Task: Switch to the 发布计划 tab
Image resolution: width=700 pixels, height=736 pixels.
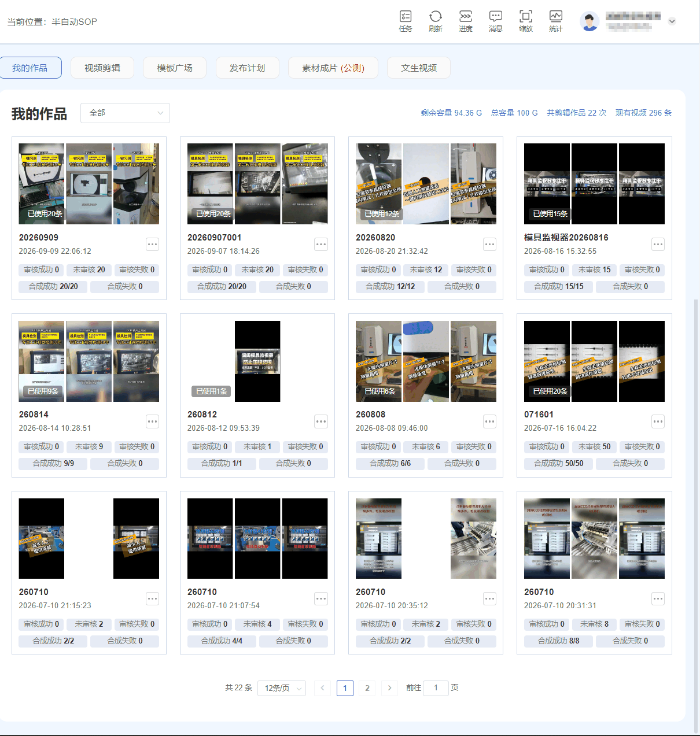Action: pos(247,68)
